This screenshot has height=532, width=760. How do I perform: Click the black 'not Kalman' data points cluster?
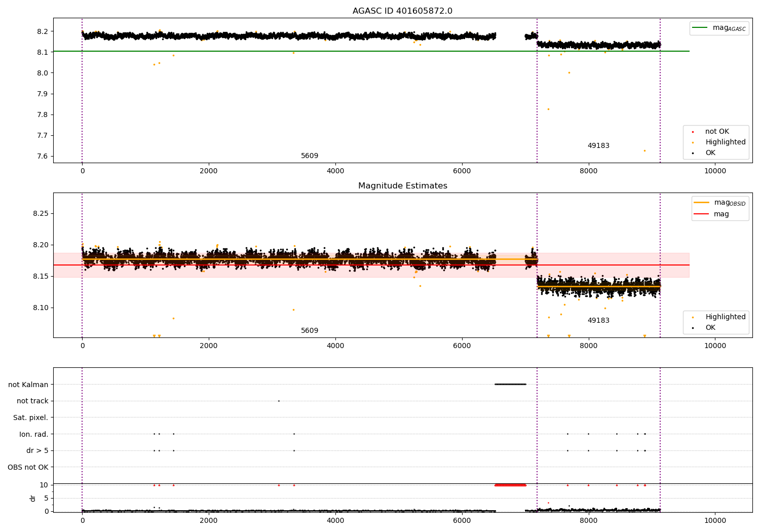pyautogui.click(x=510, y=384)
